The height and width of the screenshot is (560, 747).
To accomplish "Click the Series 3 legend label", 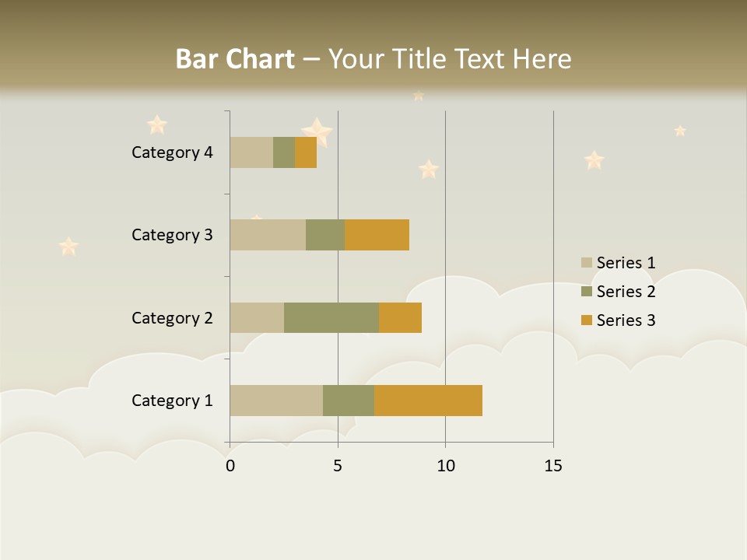I will coord(626,320).
